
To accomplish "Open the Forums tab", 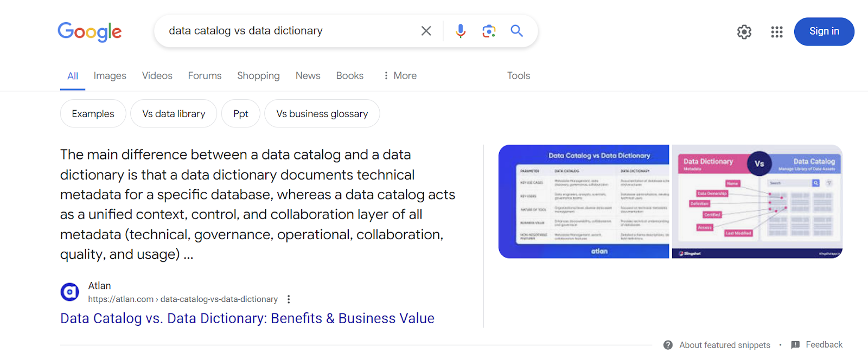I will [x=205, y=76].
